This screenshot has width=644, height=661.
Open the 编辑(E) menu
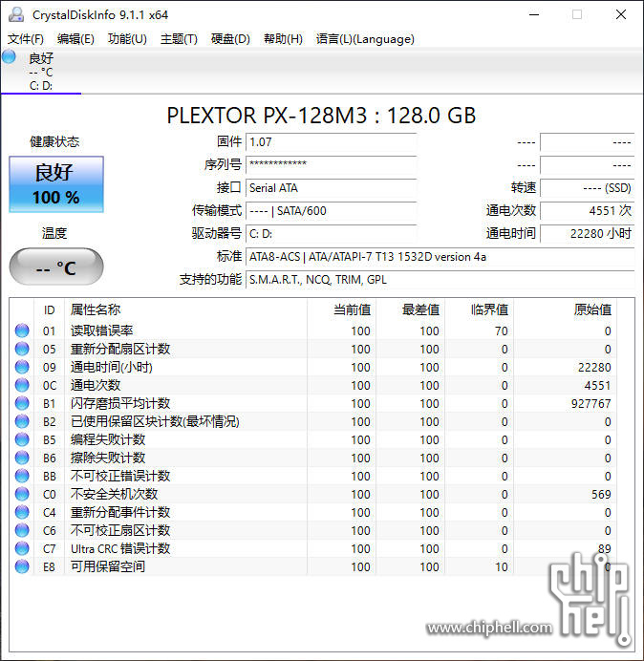click(x=75, y=39)
